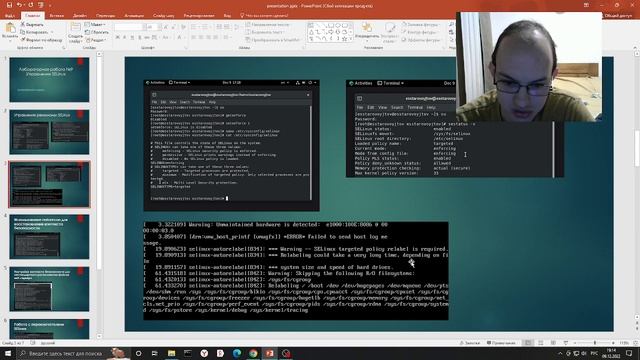Click Примечания (Comments) in the status bar
Image resolution: width=640 pixels, height=360 pixels.
pyautogui.click(x=502, y=343)
